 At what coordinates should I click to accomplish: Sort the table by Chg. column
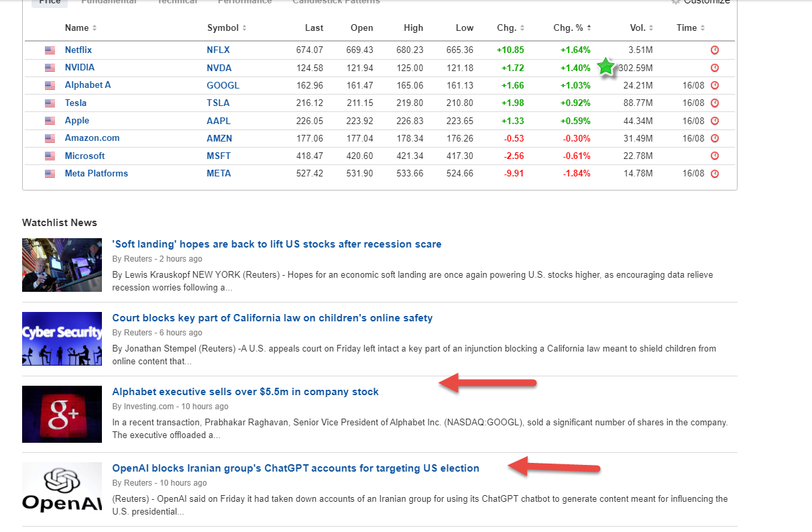(510, 28)
